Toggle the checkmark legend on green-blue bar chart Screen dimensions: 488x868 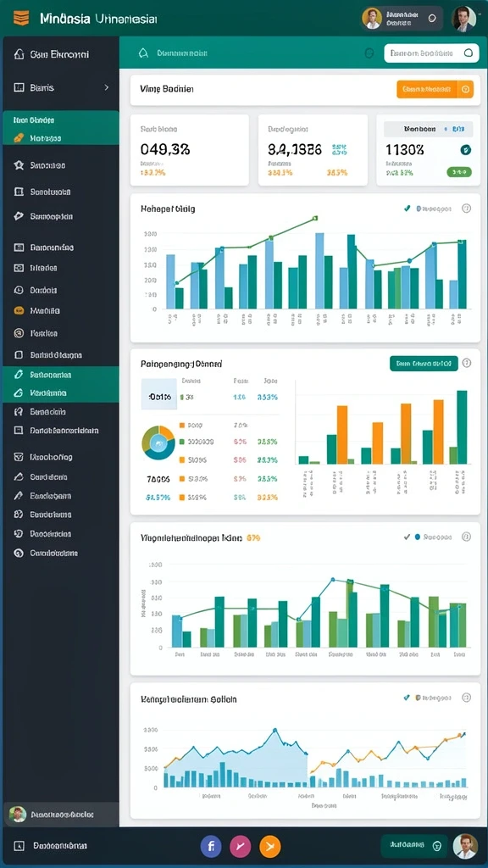pyautogui.click(x=408, y=537)
